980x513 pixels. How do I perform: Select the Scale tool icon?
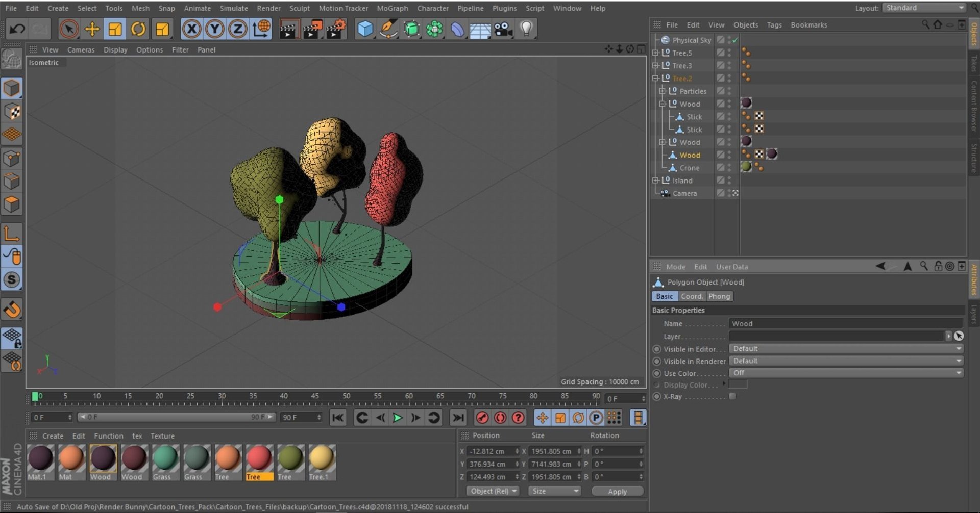115,29
